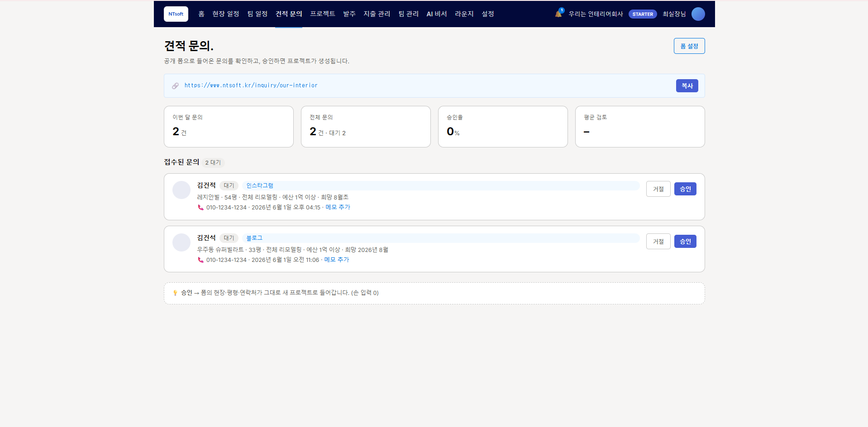Open 라운지 menu

[x=464, y=14]
